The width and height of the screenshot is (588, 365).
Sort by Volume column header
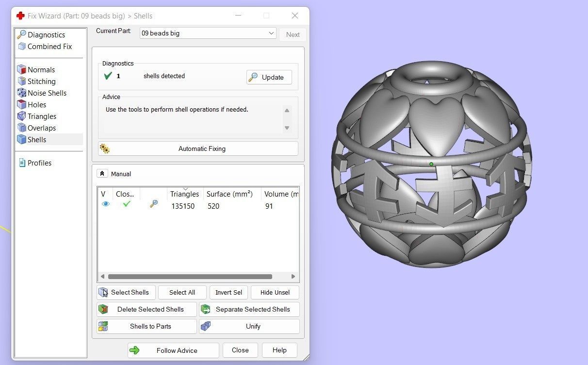tap(280, 194)
